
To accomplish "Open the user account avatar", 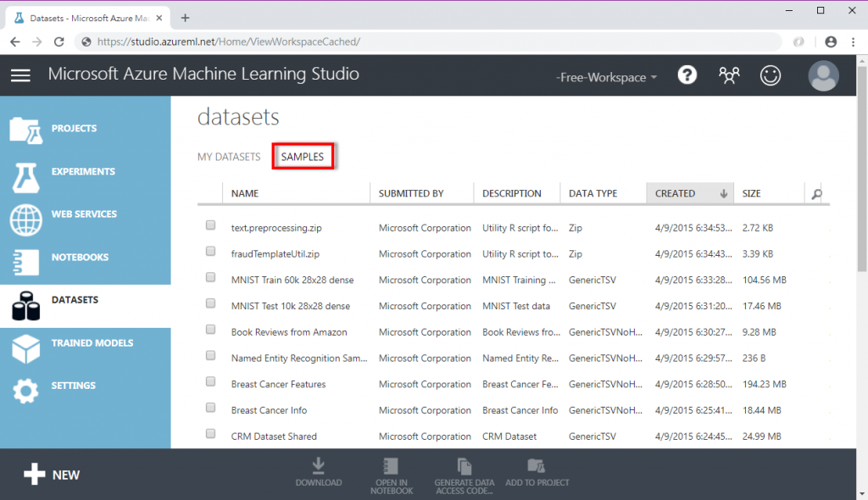I will (823, 75).
